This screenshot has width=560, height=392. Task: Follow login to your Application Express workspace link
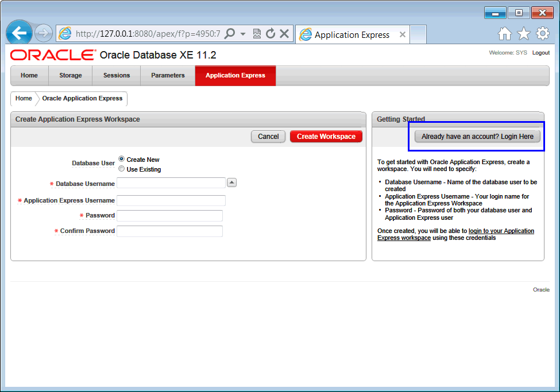coord(455,234)
